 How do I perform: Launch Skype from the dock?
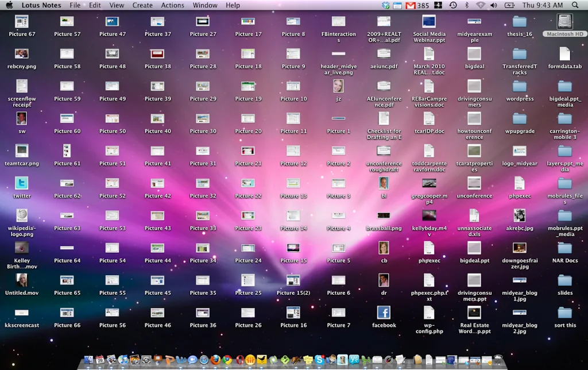(x=319, y=360)
